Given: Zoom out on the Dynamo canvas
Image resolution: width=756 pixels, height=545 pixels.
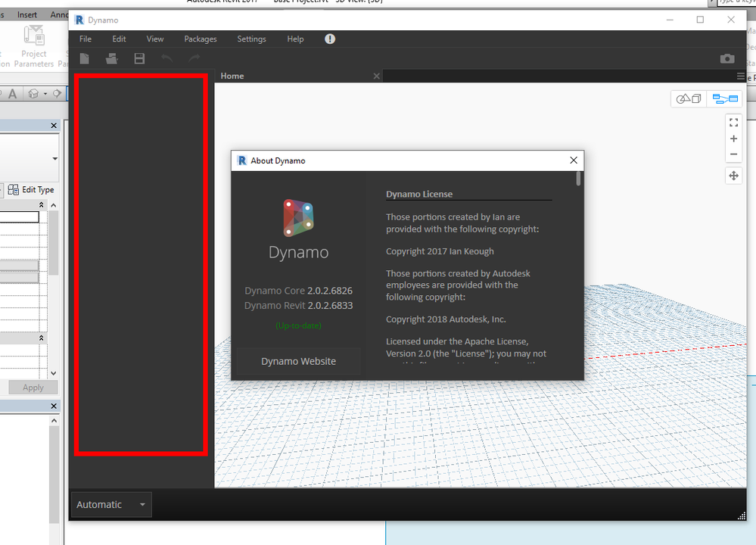Looking at the screenshot, I should [733, 154].
